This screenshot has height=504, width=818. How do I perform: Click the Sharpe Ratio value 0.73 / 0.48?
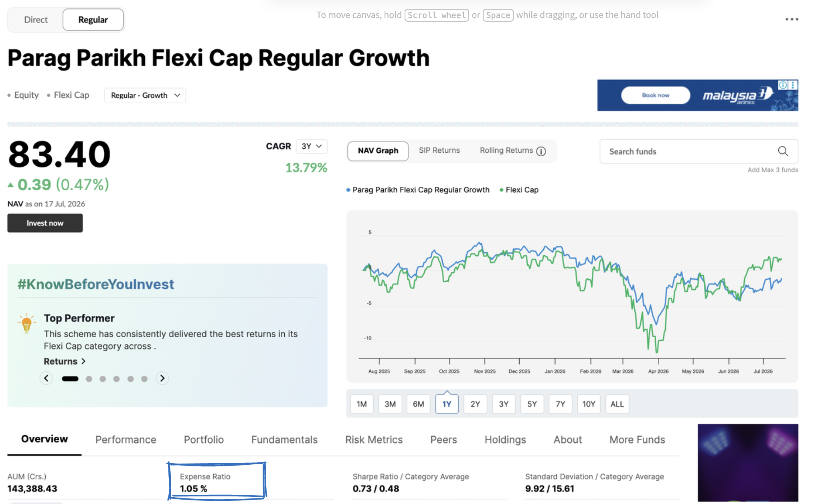(376, 489)
